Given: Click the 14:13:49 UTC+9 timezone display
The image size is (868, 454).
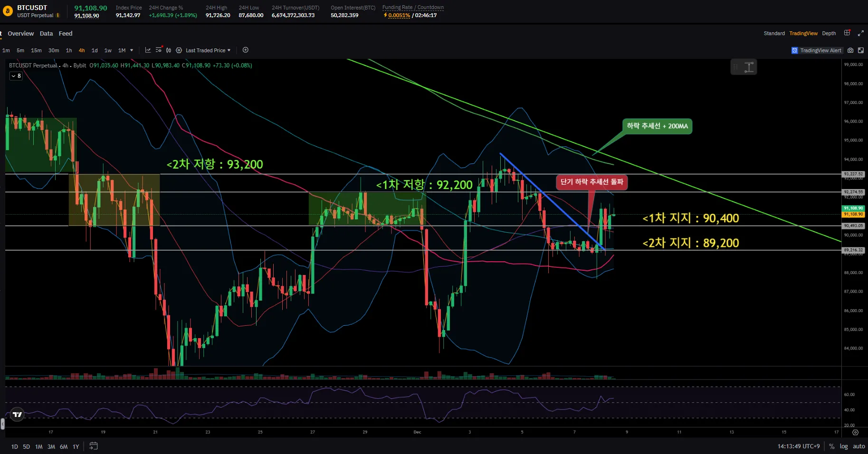Looking at the screenshot, I should tap(798, 446).
